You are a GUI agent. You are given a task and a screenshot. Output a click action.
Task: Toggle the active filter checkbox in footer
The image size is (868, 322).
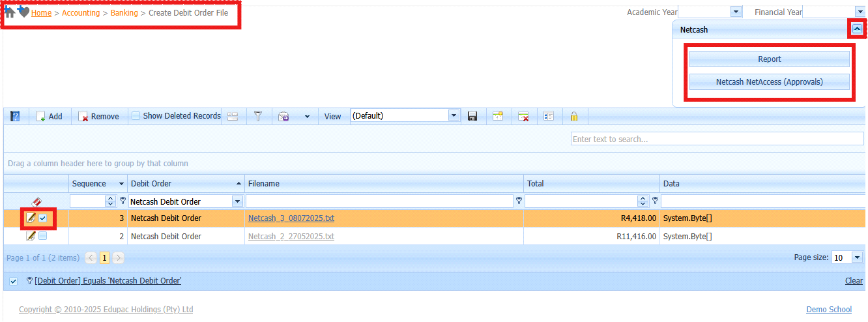(14, 281)
